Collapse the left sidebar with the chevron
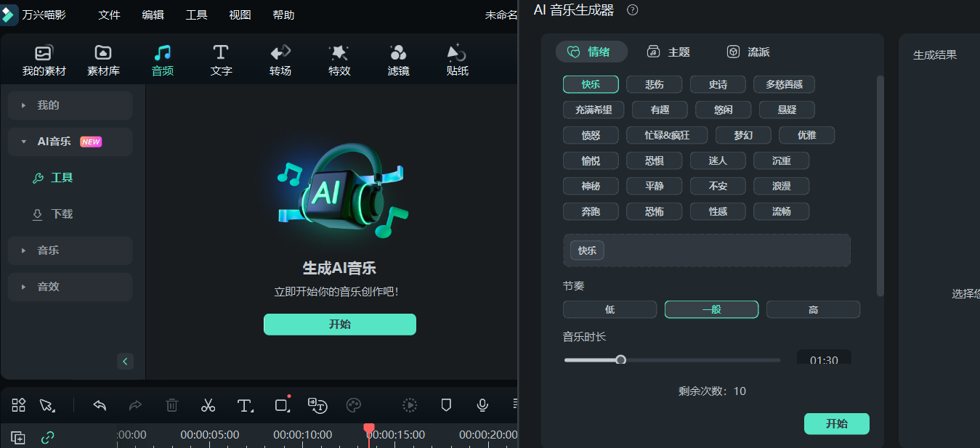 (x=124, y=361)
